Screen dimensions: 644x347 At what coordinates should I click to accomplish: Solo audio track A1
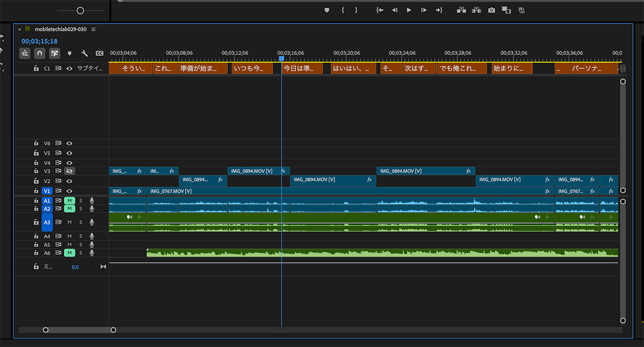[x=80, y=200]
